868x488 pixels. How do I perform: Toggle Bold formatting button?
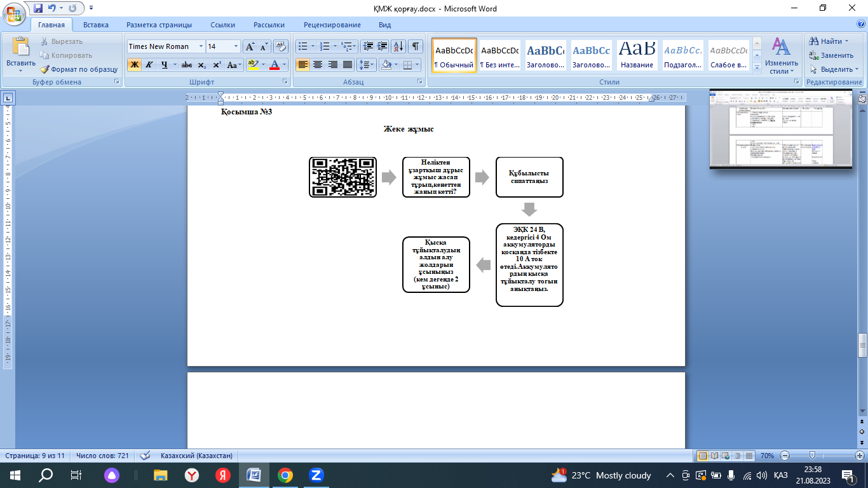134,65
